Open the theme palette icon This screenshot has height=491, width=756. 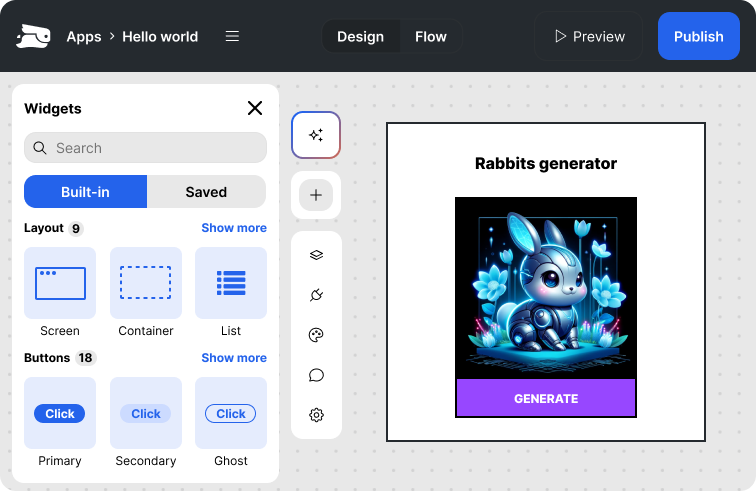[316, 335]
